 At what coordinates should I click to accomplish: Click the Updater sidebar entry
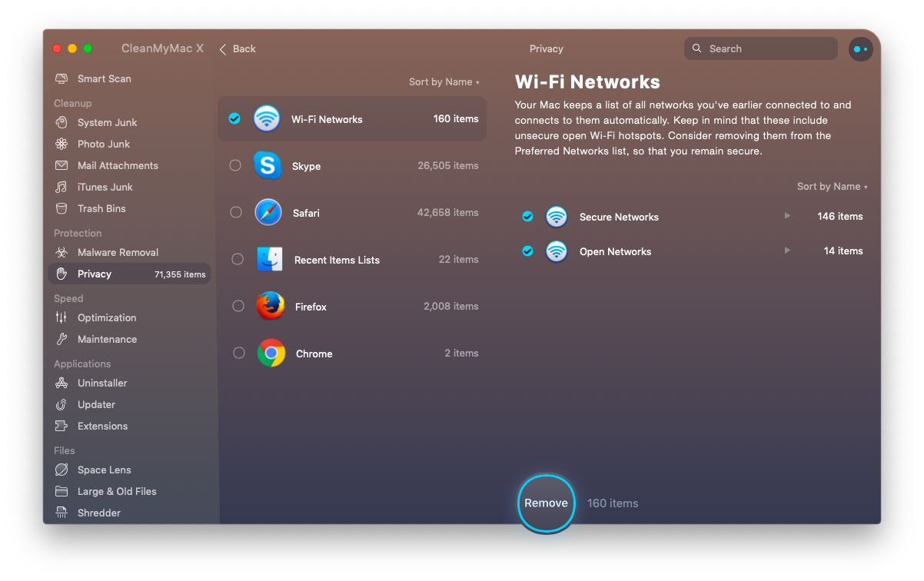pos(129,404)
